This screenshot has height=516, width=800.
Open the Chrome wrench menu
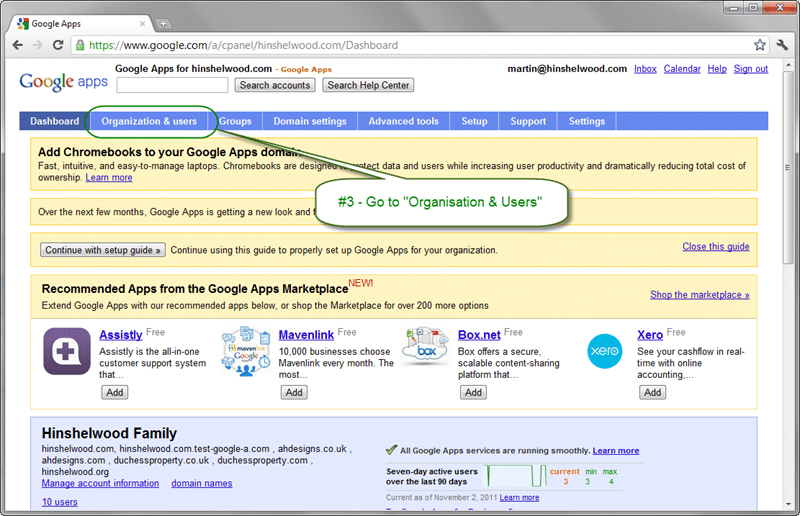tap(782, 45)
